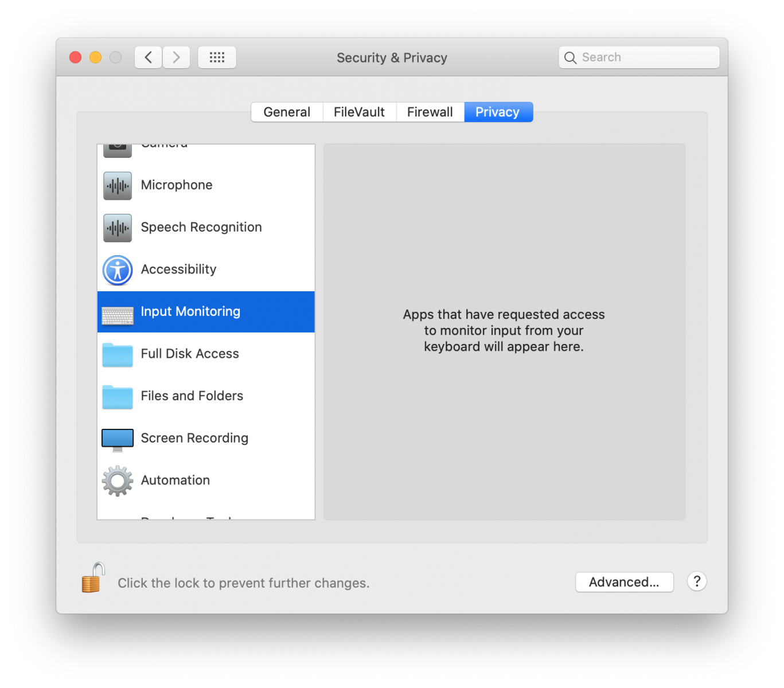784x688 pixels.
Task: Select Automation in the privacy list
Action: (206, 480)
